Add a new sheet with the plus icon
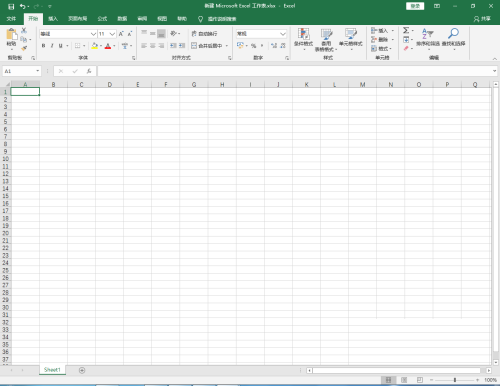 [82, 370]
